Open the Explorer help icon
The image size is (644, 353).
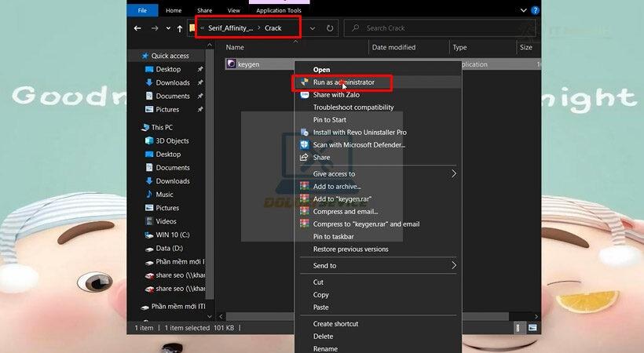pyautogui.click(x=535, y=10)
